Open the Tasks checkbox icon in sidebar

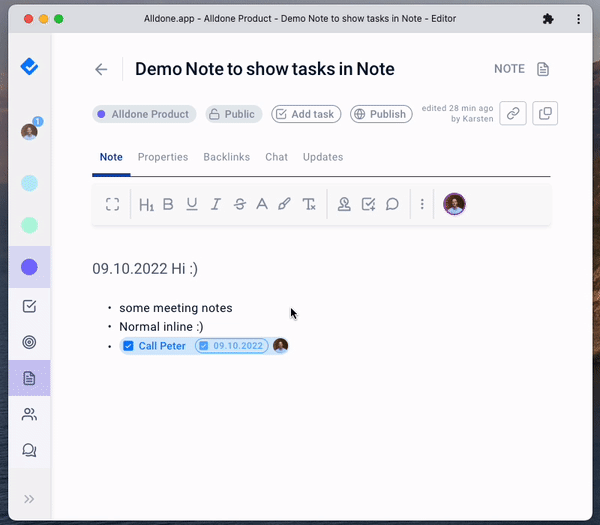[x=29, y=306]
